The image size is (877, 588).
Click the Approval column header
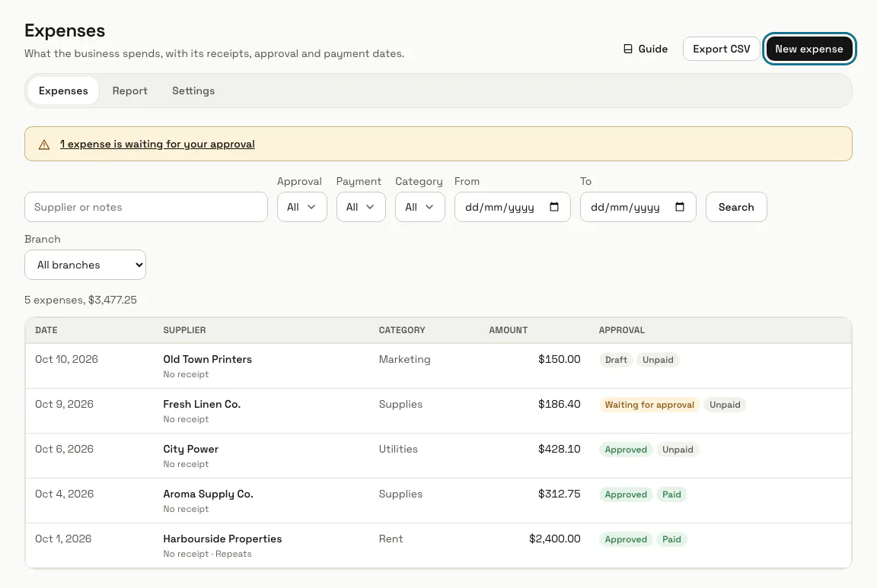coord(622,330)
